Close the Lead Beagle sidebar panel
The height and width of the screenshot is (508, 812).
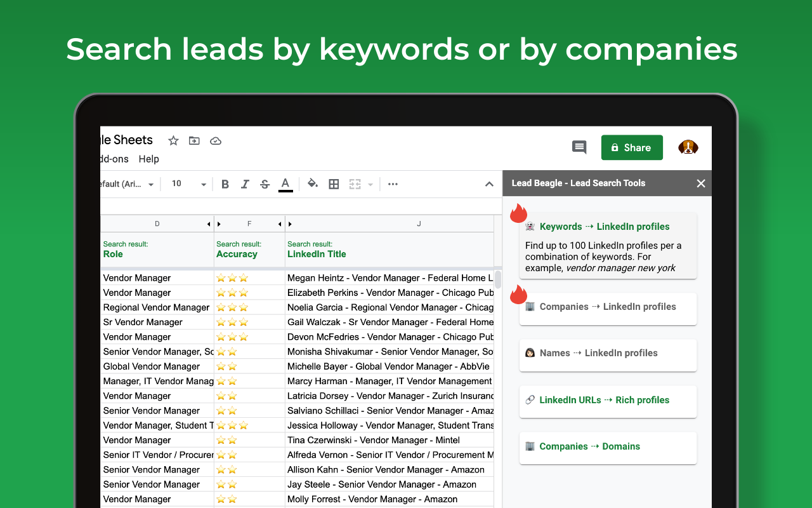click(700, 184)
